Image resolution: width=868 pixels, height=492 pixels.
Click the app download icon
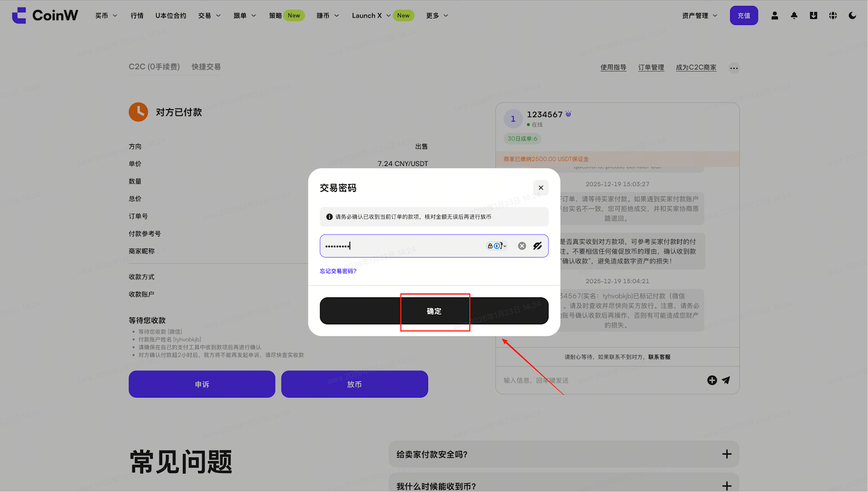pos(813,16)
